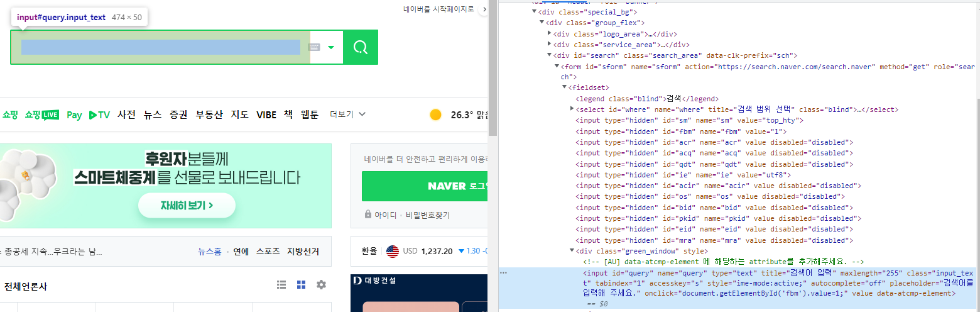Collapse the div#search search_area node

coord(550,55)
